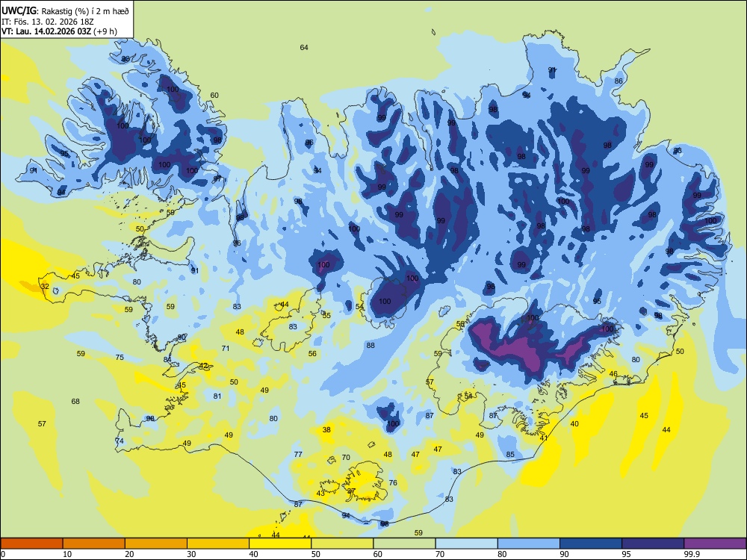
Task: Click the dark orange 0–10 legend swatch
Action: coord(31,544)
